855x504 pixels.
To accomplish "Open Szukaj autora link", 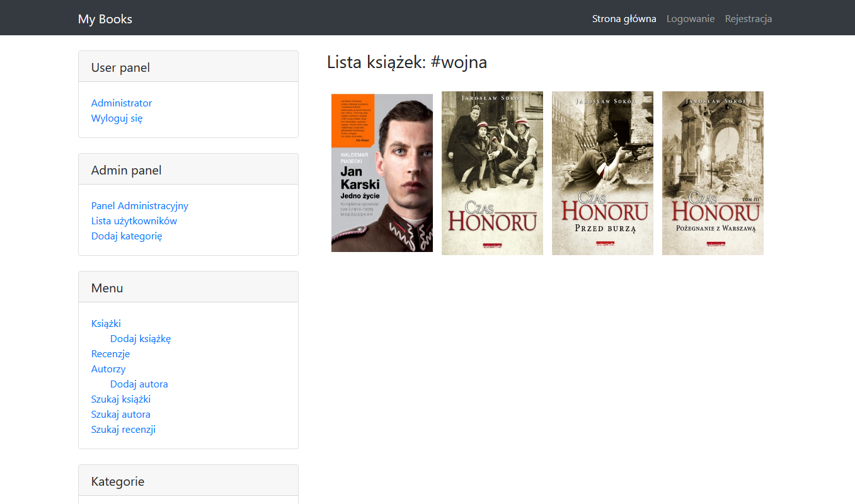I will pyautogui.click(x=121, y=414).
